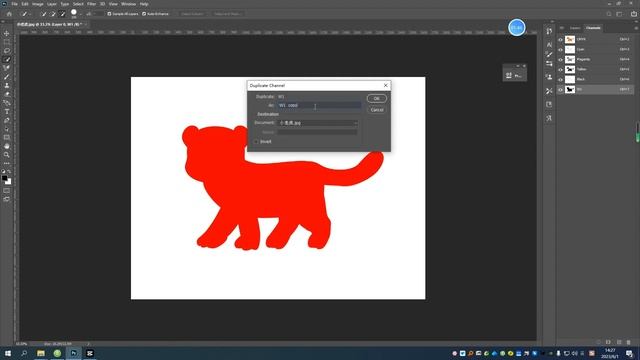This screenshot has width=640, height=360.
Task: Switch to the Layers tab
Action: pos(575,28)
